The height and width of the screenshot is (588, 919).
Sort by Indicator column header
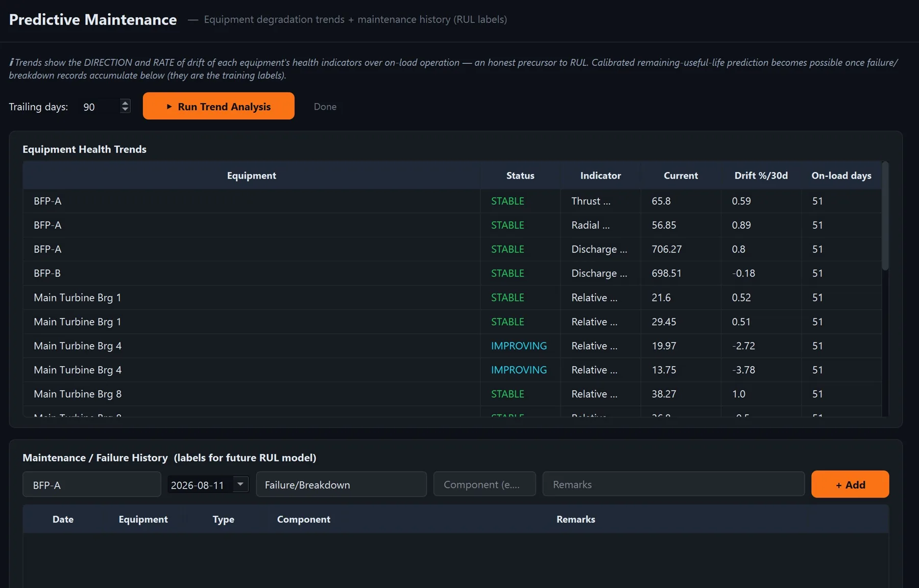point(600,176)
